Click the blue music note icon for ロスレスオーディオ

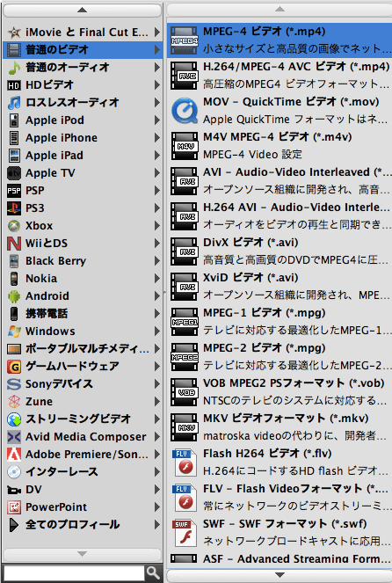(14, 103)
